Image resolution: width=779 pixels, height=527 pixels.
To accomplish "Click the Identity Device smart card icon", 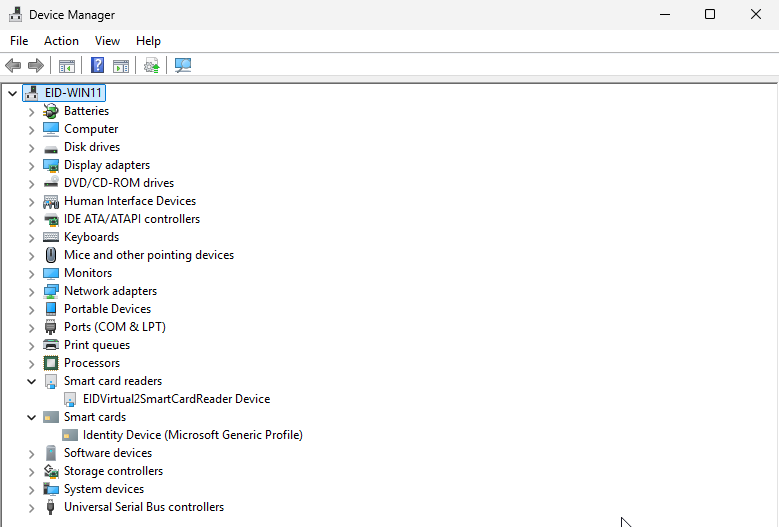I will click(x=70, y=435).
